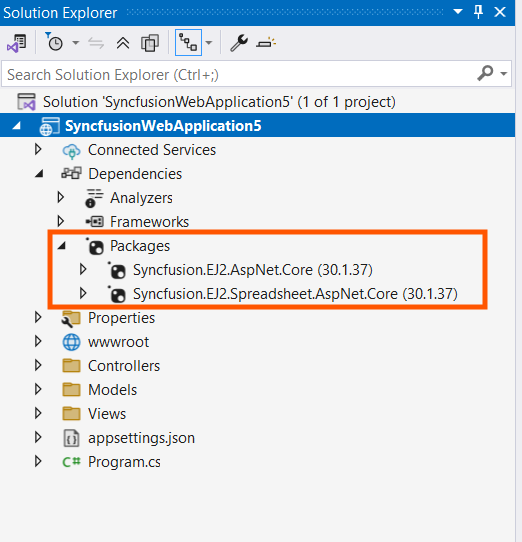Close the Solution Explorer panel
This screenshot has width=522, height=542.
(x=500, y=12)
